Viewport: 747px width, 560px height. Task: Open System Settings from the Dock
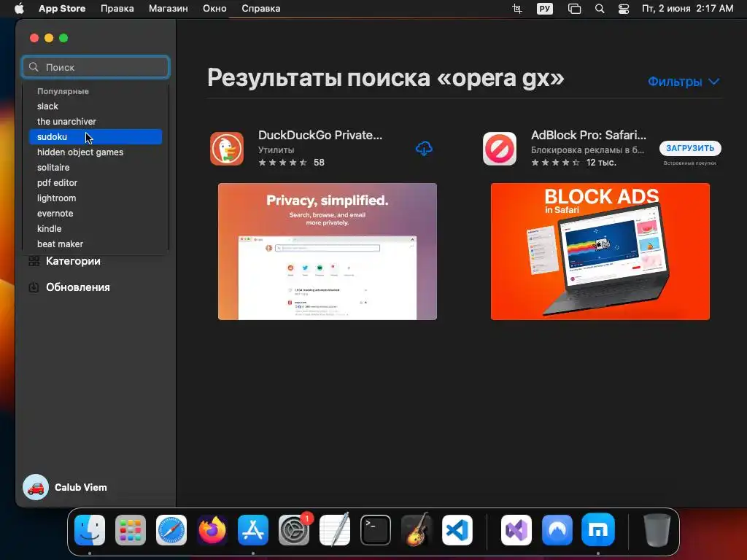(294, 529)
